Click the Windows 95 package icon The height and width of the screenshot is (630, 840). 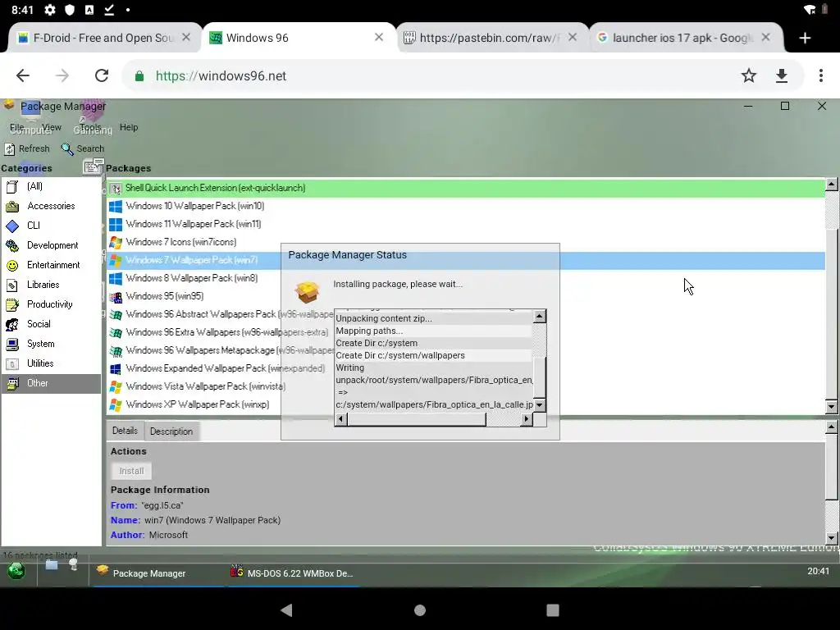[115, 296]
